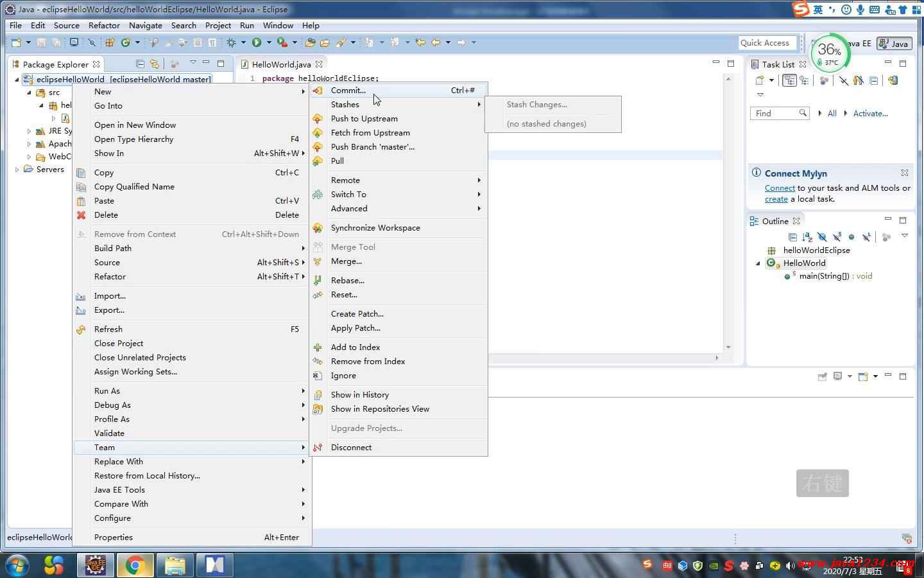Open Package Explorer View Menu triangle
The height and width of the screenshot is (578, 924).
point(193,62)
